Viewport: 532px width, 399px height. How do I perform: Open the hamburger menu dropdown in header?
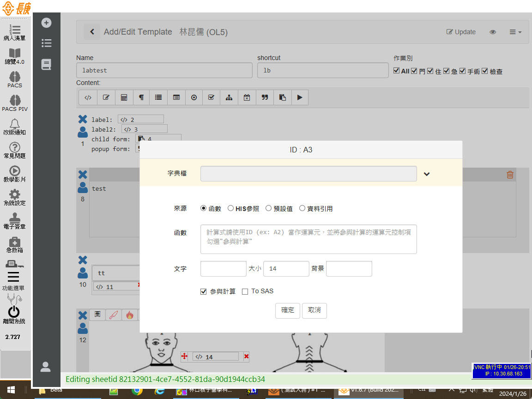[515, 32]
